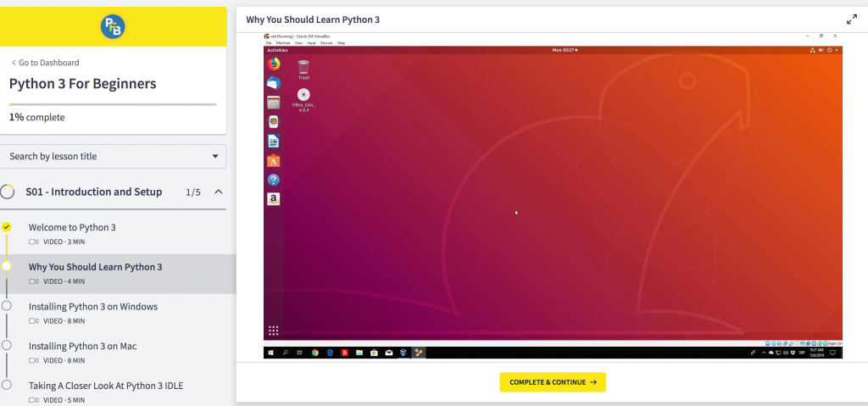This screenshot has height=406, width=868.
Task: Click video icon under Installing Python 3 on Windows
Action: click(34, 320)
